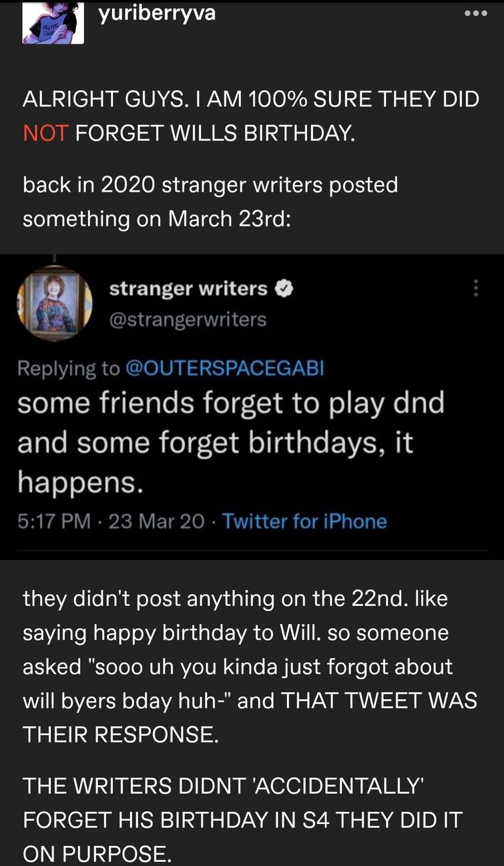Open the @OUTERSPACEGABI mention link
Viewport: 504px width, 866px height.
tap(224, 368)
